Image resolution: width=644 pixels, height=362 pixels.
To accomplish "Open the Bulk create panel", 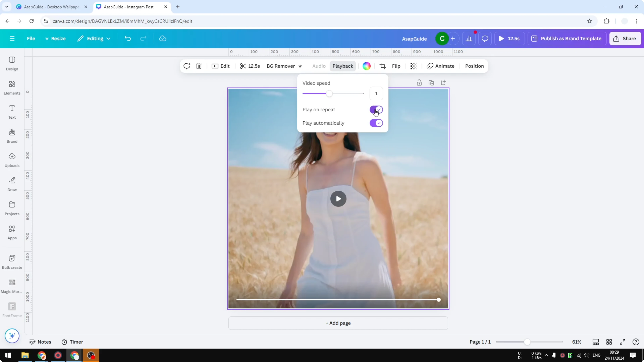I will (x=12, y=262).
